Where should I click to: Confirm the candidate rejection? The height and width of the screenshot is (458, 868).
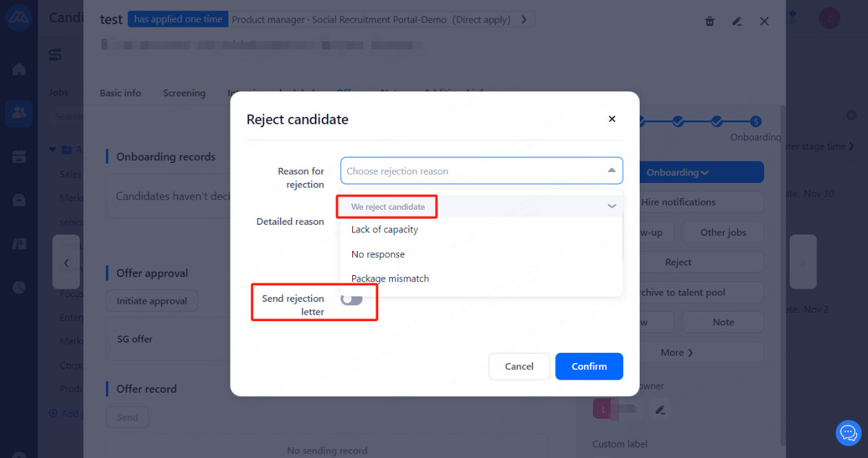coord(589,367)
